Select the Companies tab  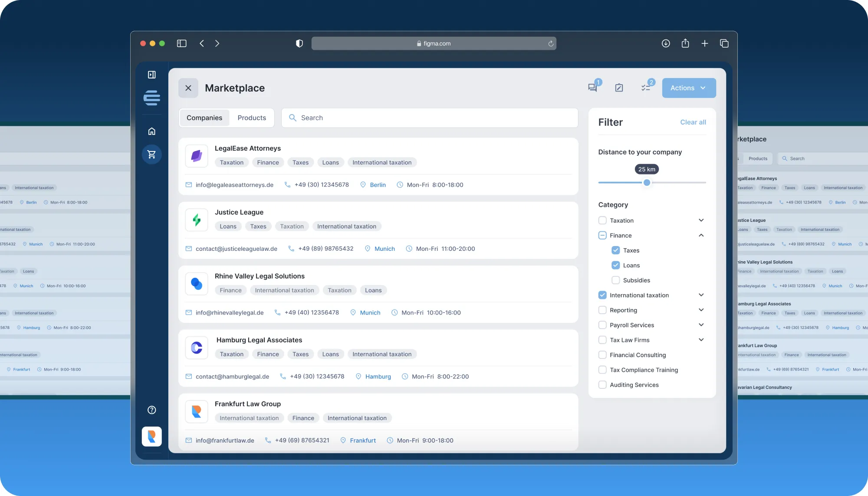[x=204, y=118]
